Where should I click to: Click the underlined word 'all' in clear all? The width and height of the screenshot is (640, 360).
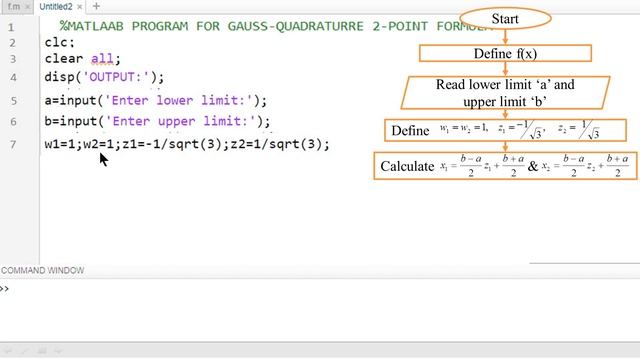coord(102,59)
